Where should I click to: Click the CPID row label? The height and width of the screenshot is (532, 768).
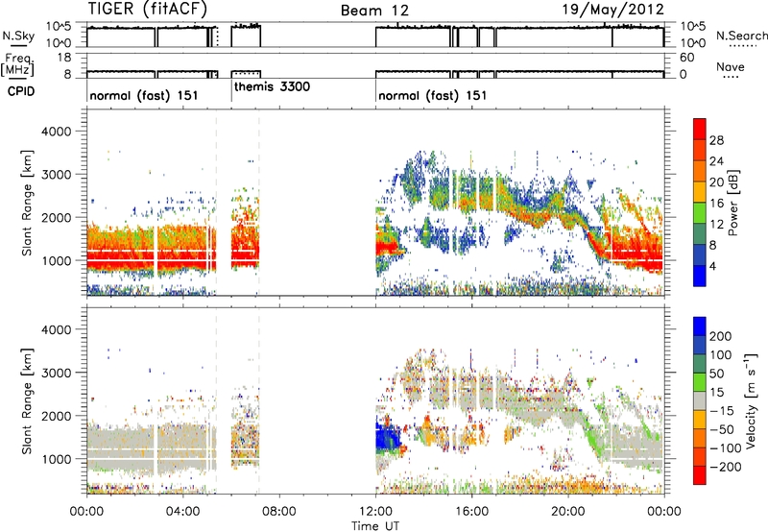click(x=21, y=91)
